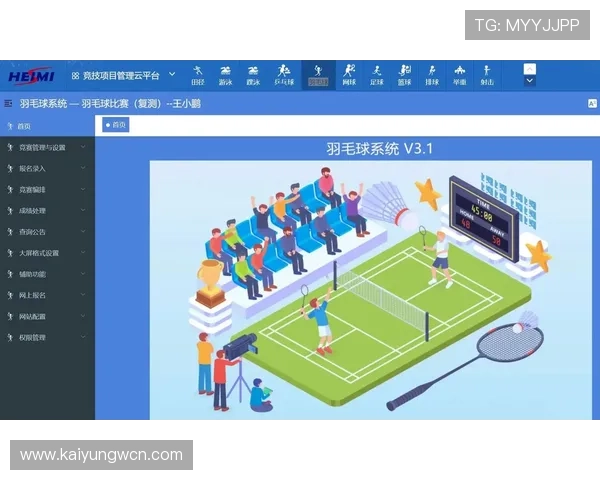Select the 羽毛球 (badminton) sport icon

[318, 74]
